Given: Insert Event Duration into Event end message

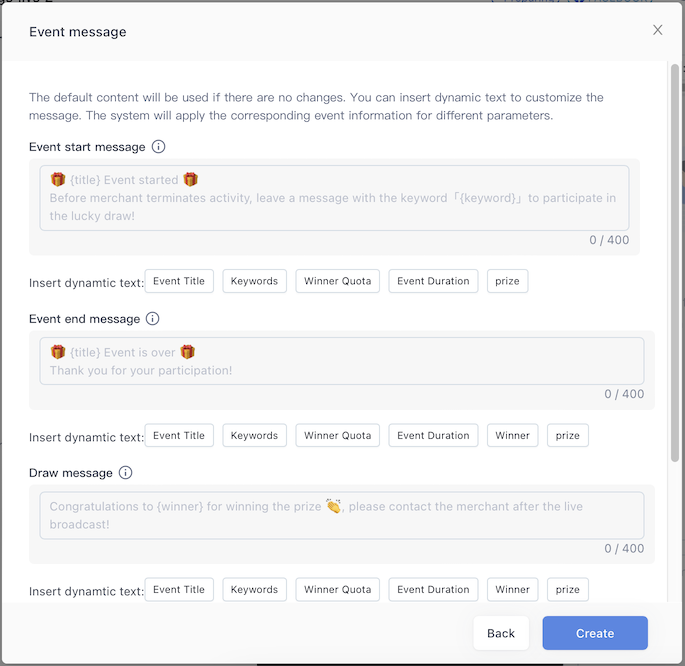Looking at the screenshot, I should point(433,435).
